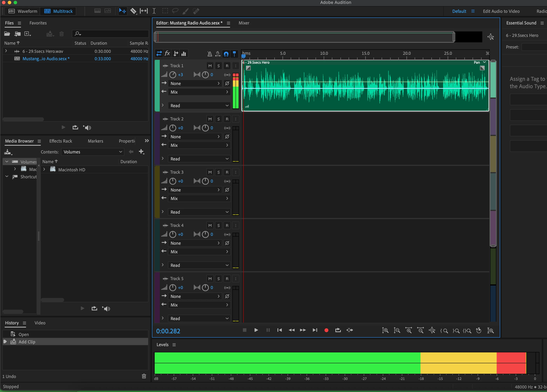Open the fx effects section
Image resolution: width=547 pixels, height=392 pixels.
coord(167,54)
